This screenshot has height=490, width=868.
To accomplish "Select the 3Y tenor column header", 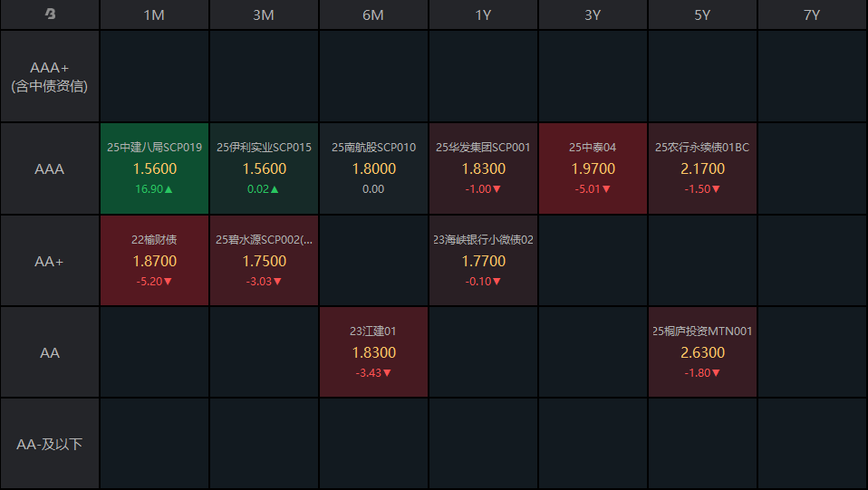I will tap(593, 15).
